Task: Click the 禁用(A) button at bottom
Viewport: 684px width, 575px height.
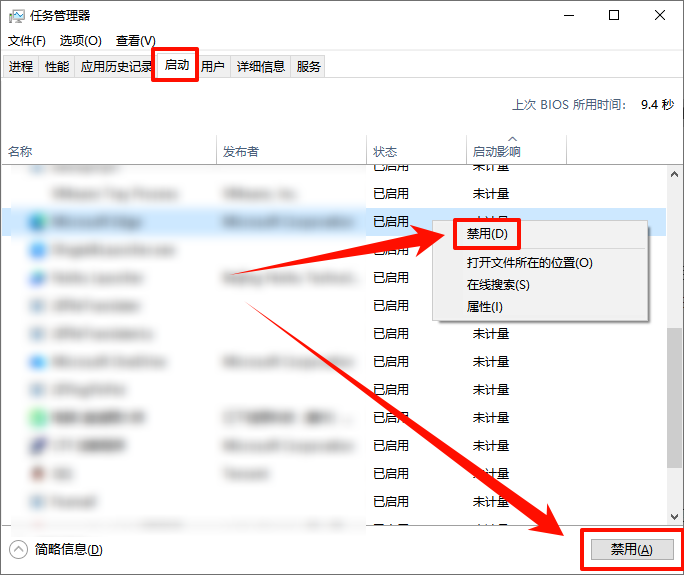Action: 632,549
